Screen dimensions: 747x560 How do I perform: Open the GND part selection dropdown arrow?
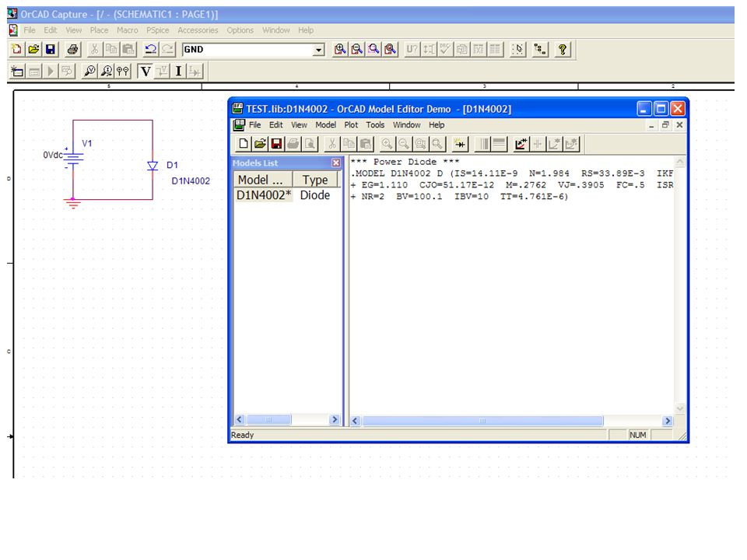(x=318, y=50)
